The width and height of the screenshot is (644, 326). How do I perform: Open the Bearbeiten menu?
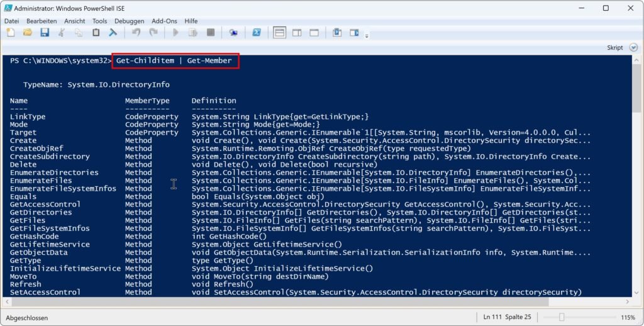pyautogui.click(x=42, y=21)
